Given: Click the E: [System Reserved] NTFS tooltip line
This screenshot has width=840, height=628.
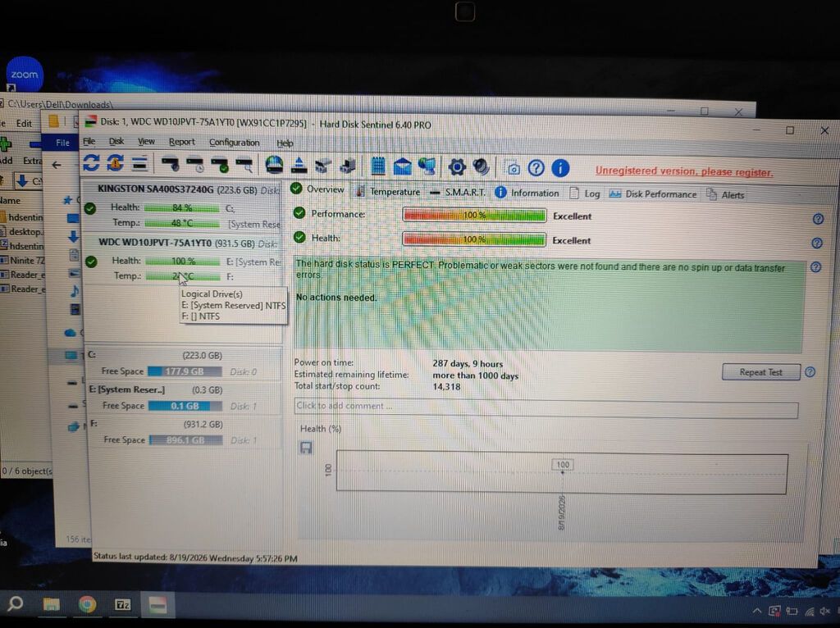Looking at the screenshot, I should [233, 305].
